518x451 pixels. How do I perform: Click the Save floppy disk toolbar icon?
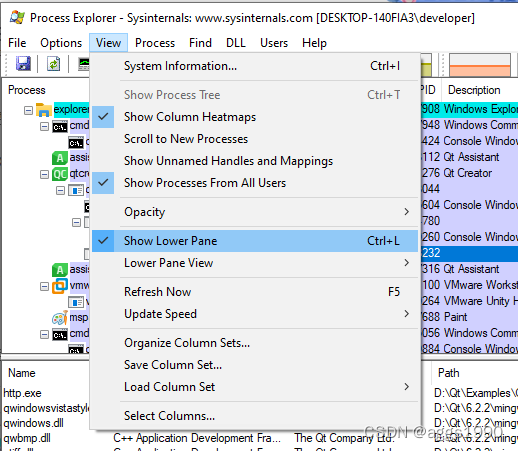[x=23, y=63]
